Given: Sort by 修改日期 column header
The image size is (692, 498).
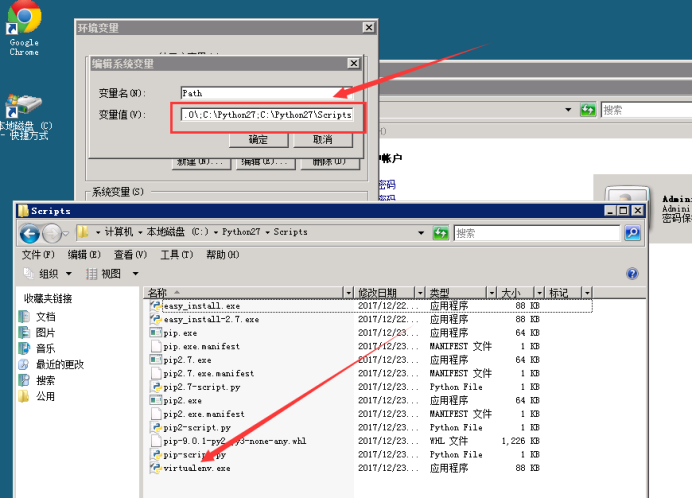Looking at the screenshot, I should (385, 293).
